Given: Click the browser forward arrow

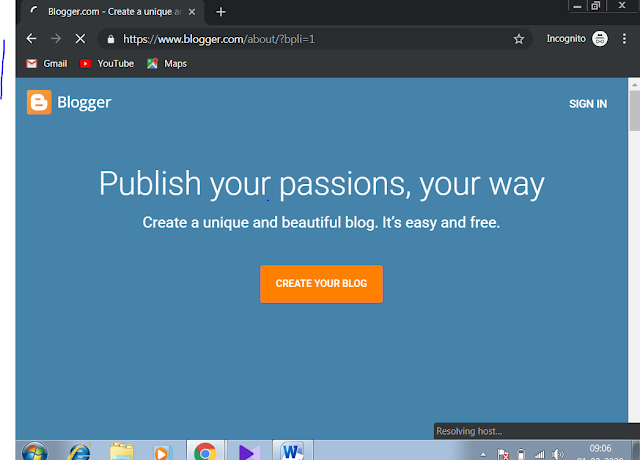Looking at the screenshot, I should click(x=56, y=39).
